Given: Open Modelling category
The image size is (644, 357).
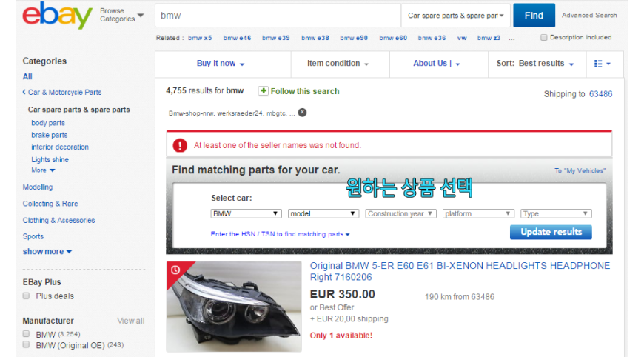Looking at the screenshot, I should click(x=37, y=187).
